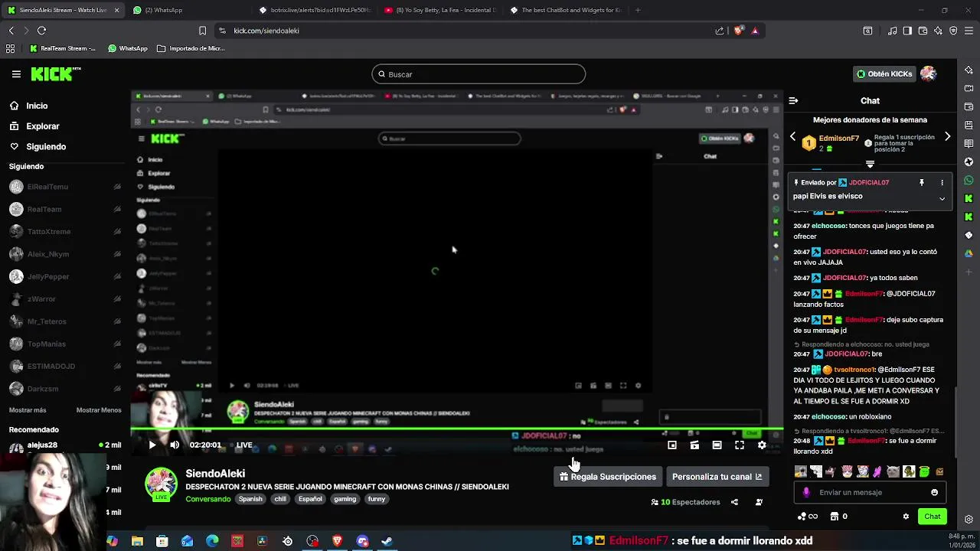Open the channel points infinity icon
The height and width of the screenshot is (551, 980).
[x=808, y=517]
